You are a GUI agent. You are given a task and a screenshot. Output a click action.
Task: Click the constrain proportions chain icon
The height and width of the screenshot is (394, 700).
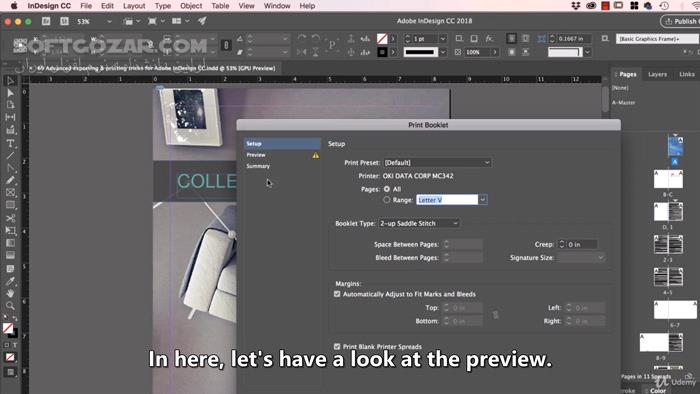227,46
